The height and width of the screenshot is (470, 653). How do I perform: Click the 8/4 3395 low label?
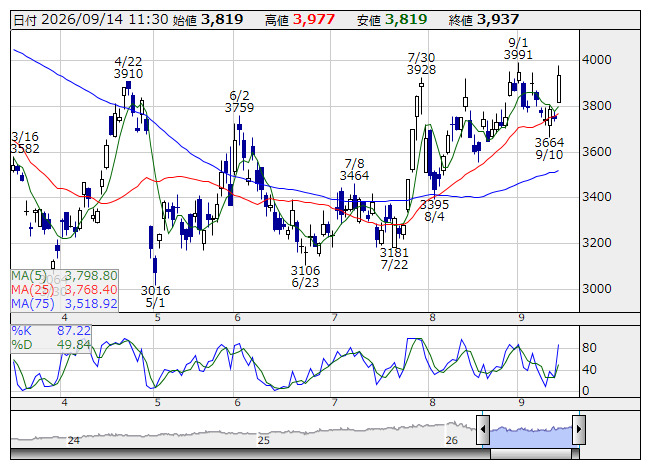click(434, 211)
